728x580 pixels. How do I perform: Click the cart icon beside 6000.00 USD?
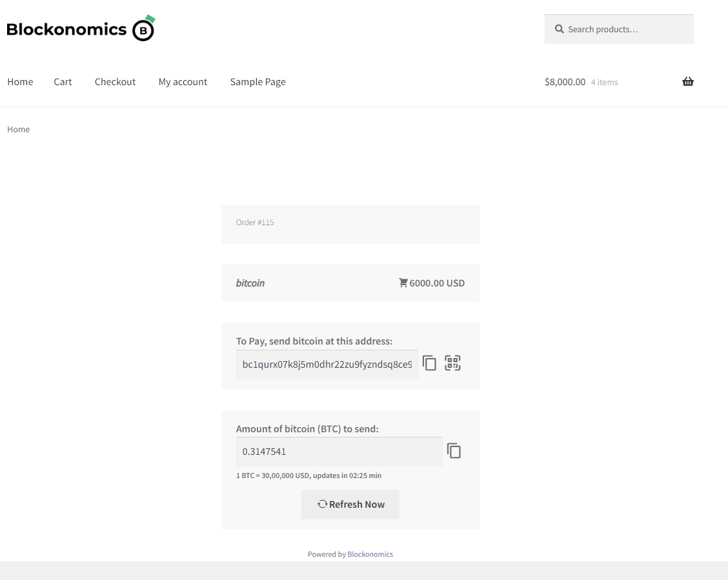point(403,283)
